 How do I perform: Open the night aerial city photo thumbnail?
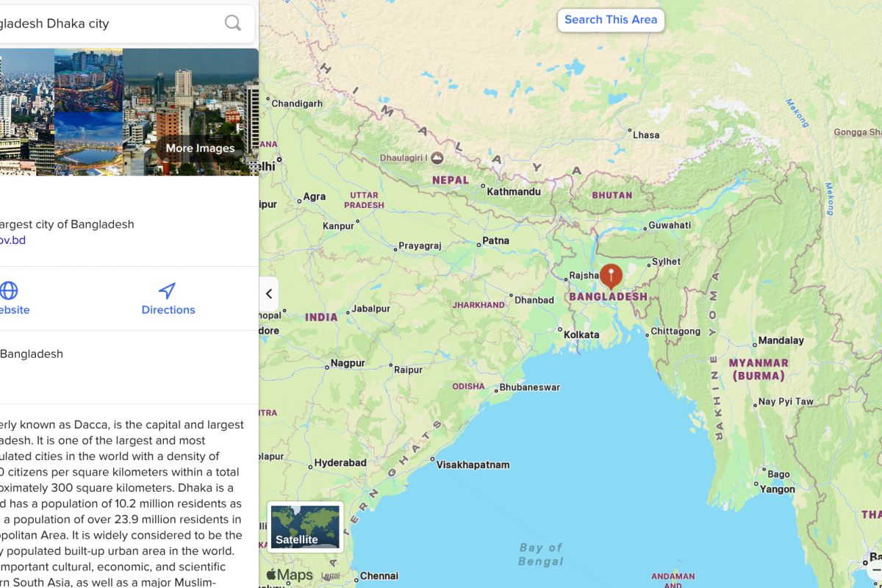[89, 80]
